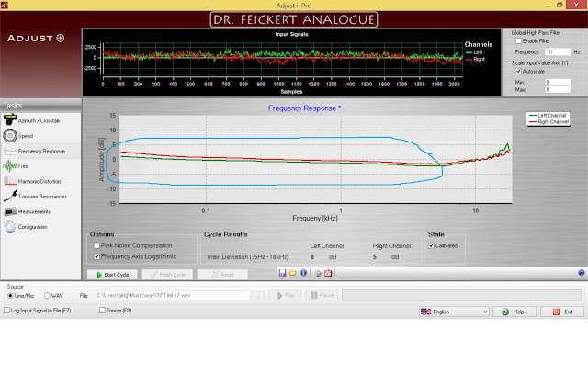
Task: Select the WAV source radio button
Action: pos(47,296)
